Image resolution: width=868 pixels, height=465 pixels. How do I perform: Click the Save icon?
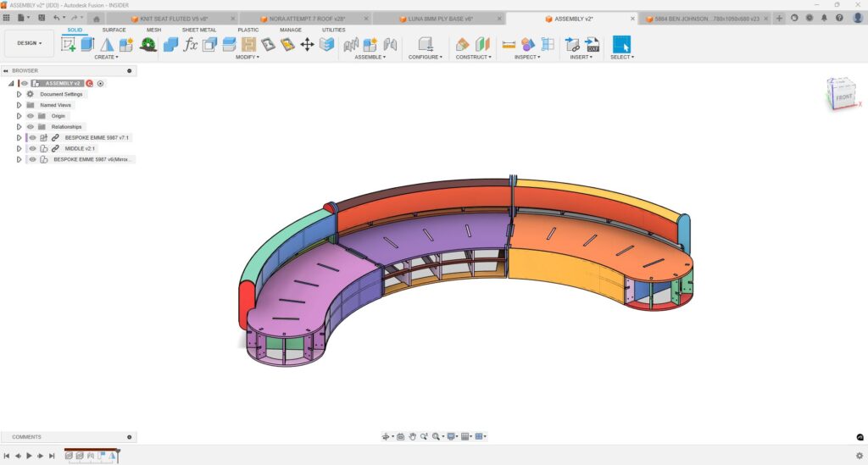[x=42, y=19]
